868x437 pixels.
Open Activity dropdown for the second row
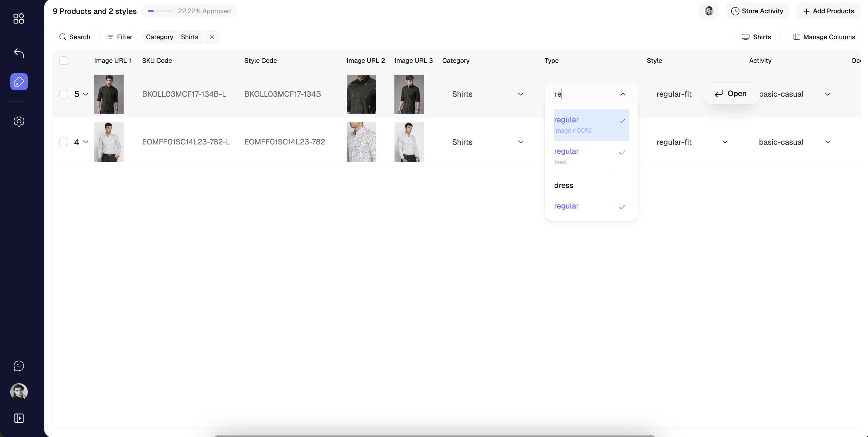(827, 142)
